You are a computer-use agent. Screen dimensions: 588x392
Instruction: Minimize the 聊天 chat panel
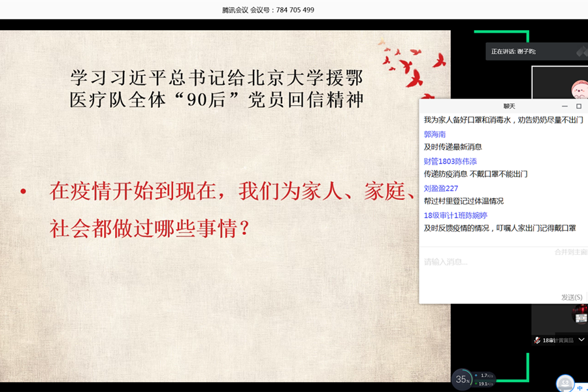pyautogui.click(x=564, y=106)
